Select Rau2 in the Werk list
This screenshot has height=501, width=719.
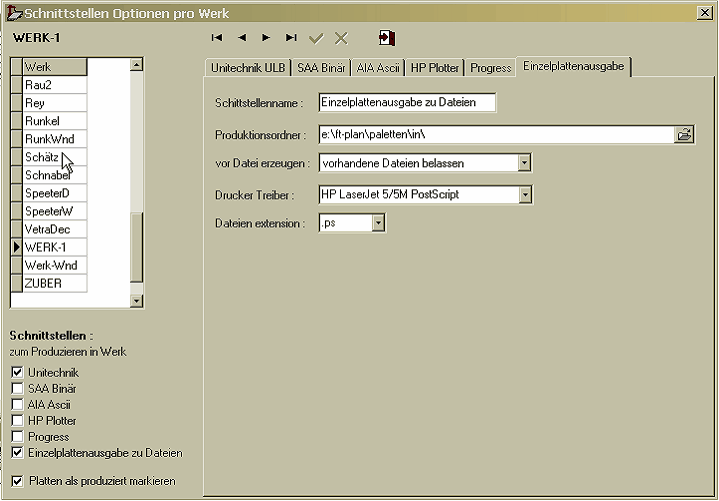[55, 85]
